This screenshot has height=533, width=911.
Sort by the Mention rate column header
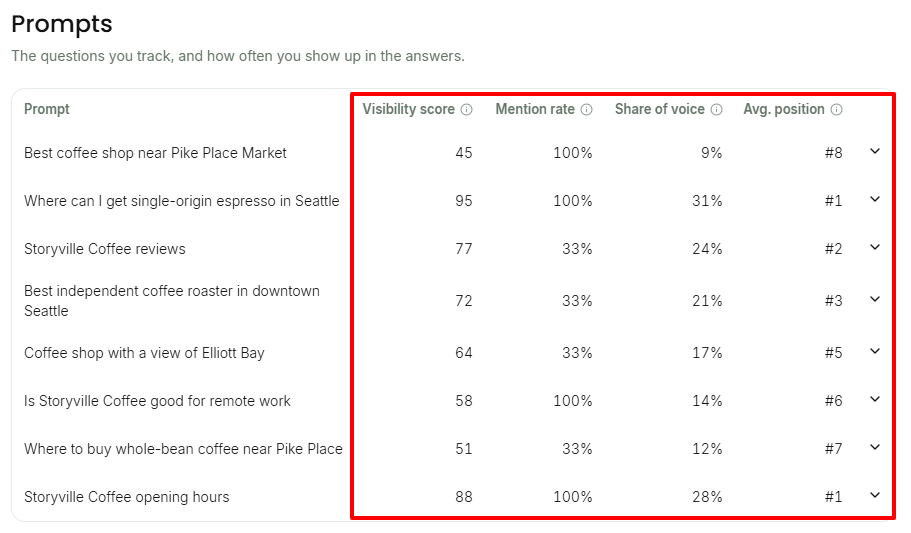535,109
